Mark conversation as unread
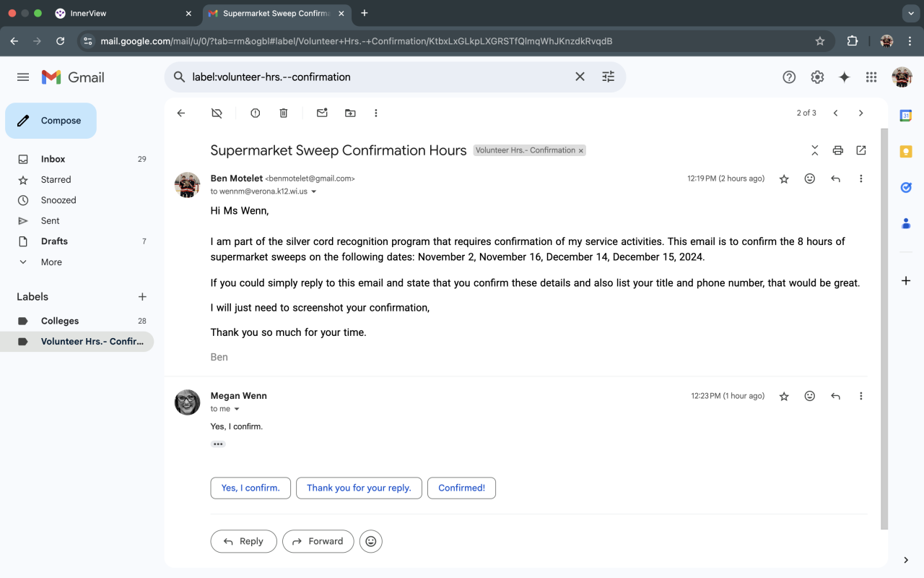The height and width of the screenshot is (578, 924). pyautogui.click(x=322, y=113)
